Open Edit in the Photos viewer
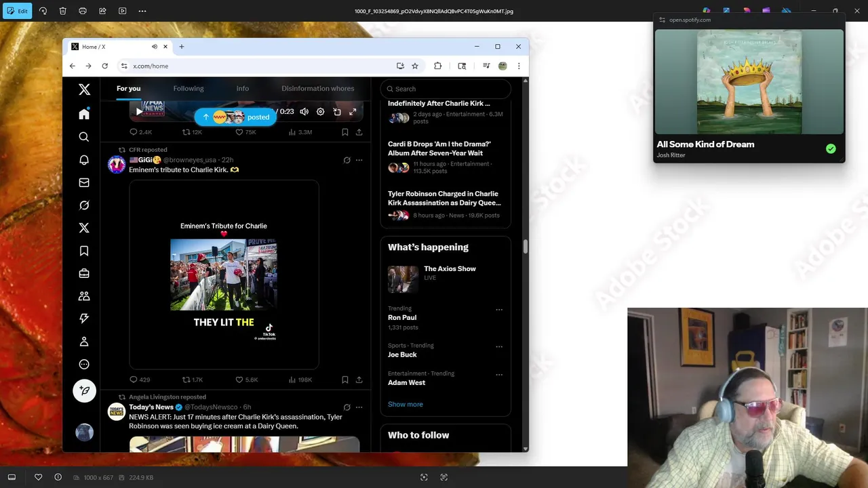The image size is (868, 488). (x=17, y=11)
